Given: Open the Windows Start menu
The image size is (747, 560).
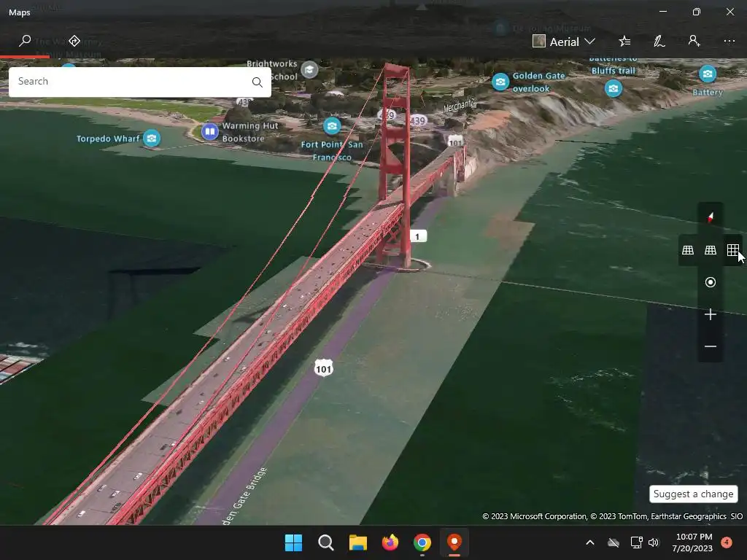Looking at the screenshot, I should pyautogui.click(x=293, y=542).
